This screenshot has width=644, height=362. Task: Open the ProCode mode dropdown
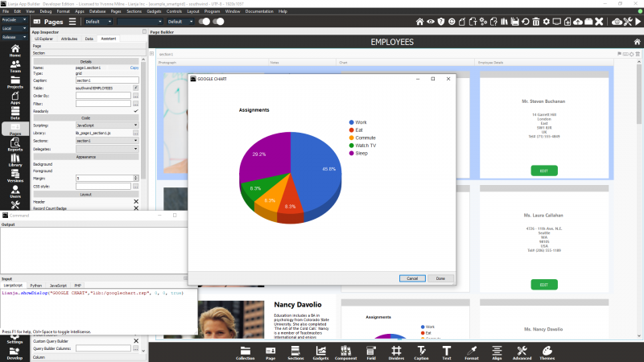point(14,19)
